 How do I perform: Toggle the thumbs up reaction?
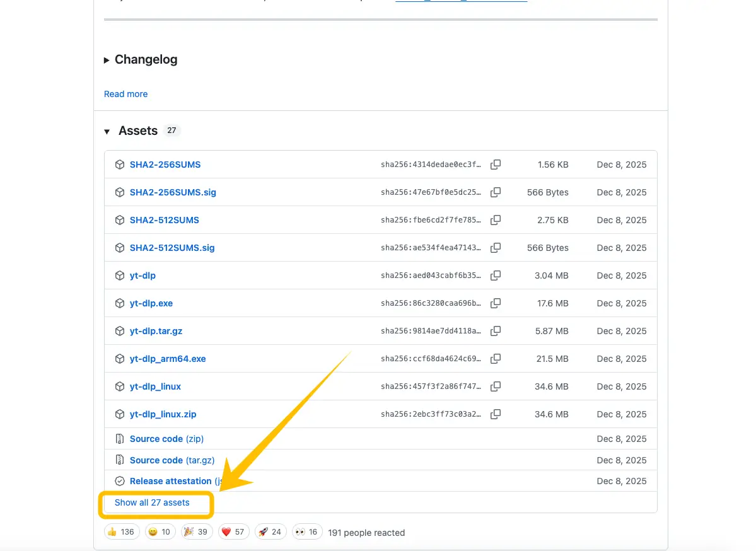122,531
